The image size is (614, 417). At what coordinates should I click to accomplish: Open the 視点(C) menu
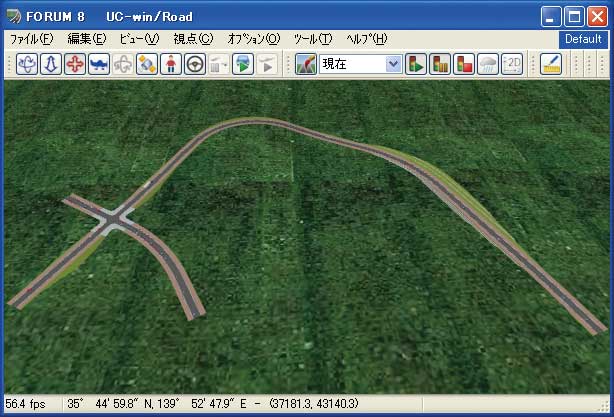click(193, 39)
